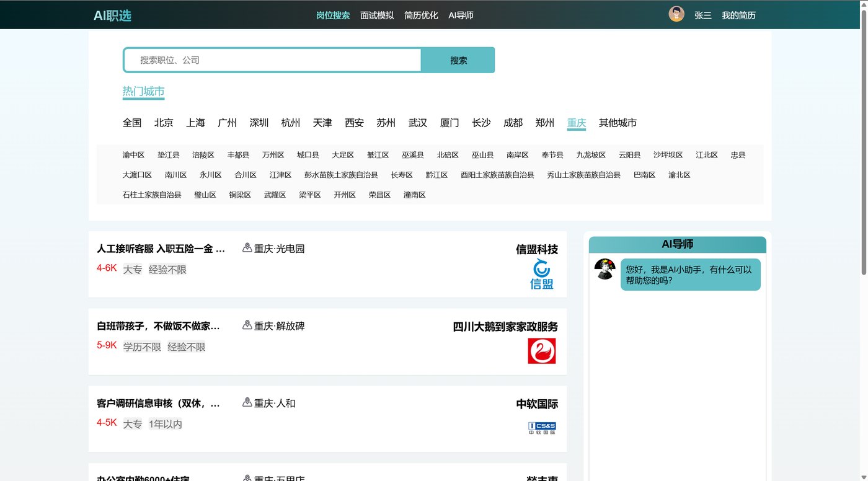Image resolution: width=868 pixels, height=481 pixels.
Task: Click the user avatar next to 张三
Action: tap(676, 14)
